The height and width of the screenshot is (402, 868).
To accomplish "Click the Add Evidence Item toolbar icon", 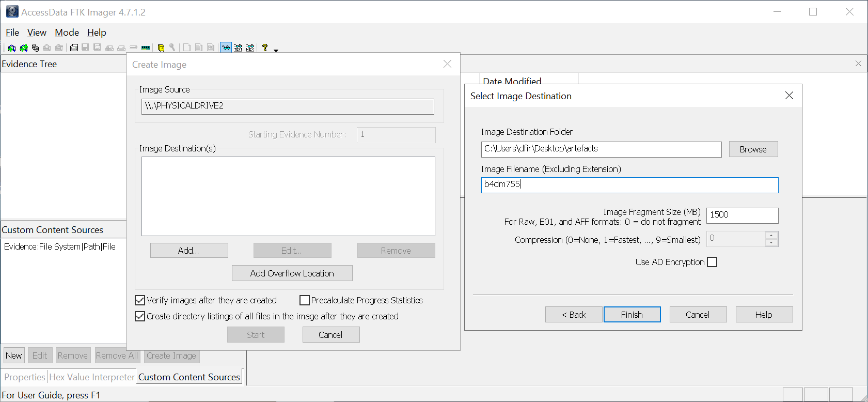I will [11, 48].
